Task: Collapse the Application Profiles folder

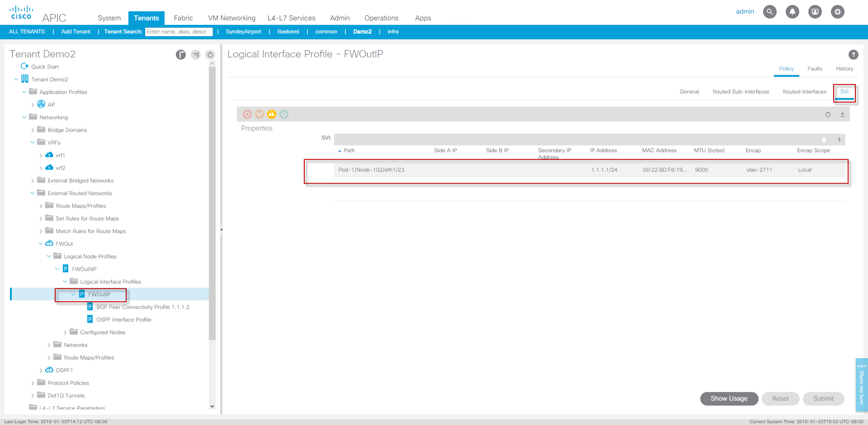Action: [x=24, y=92]
